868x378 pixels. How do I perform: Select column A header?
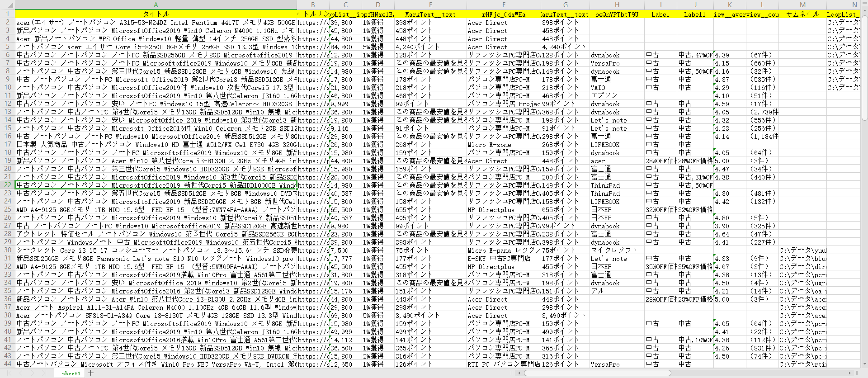[156, 5]
